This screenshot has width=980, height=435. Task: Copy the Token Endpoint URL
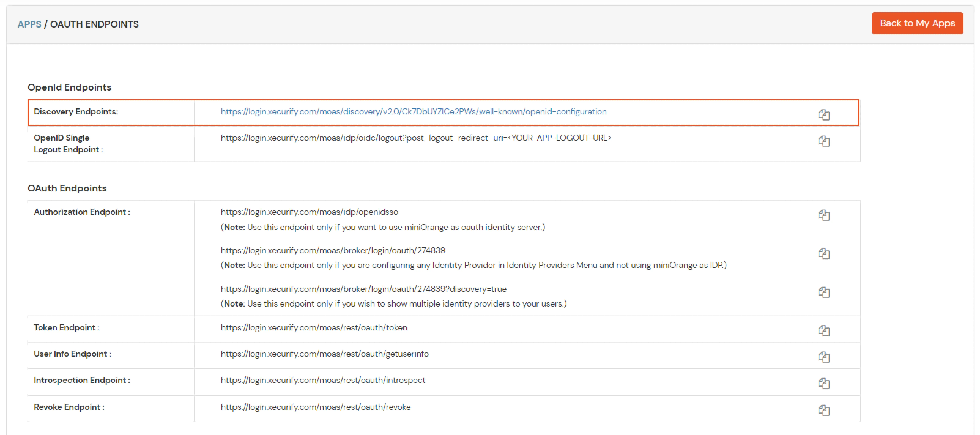[x=824, y=330]
